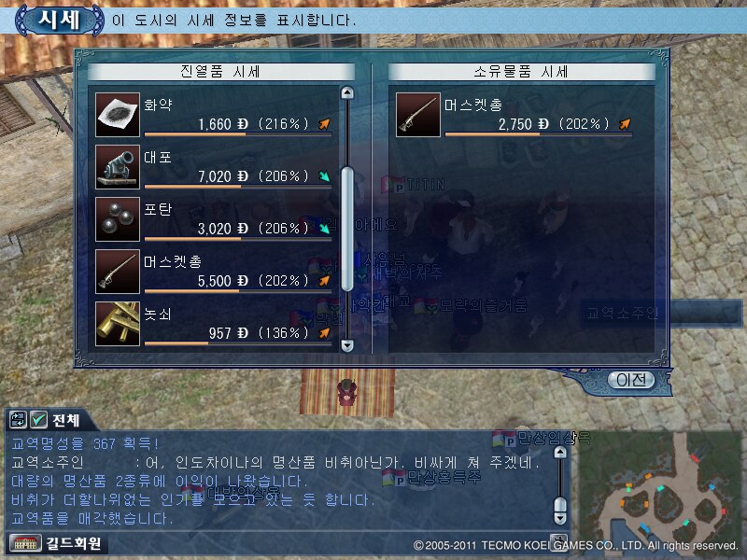Toggle the green checkmark chat filter

tap(38, 419)
